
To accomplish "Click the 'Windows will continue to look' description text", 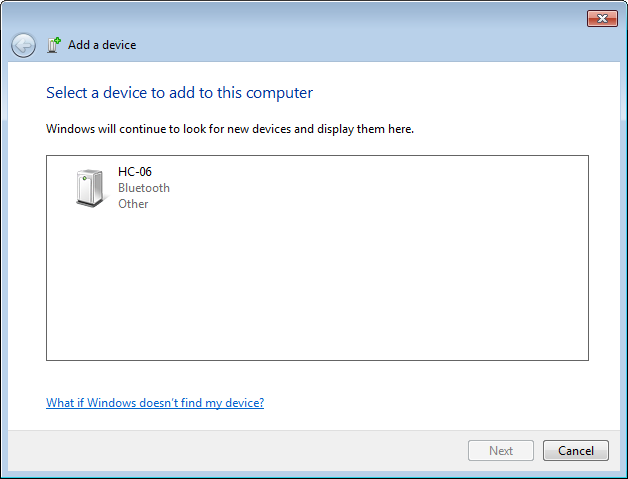I will pyautogui.click(x=230, y=129).
